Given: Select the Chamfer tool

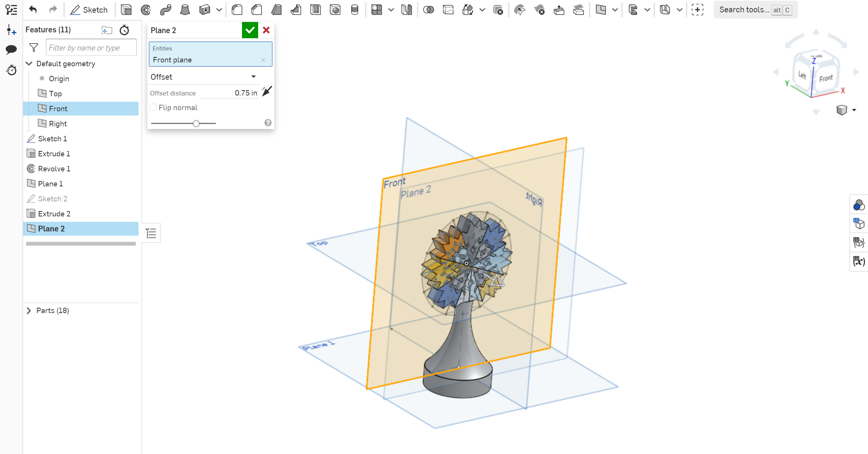Looking at the screenshot, I should 257,10.
